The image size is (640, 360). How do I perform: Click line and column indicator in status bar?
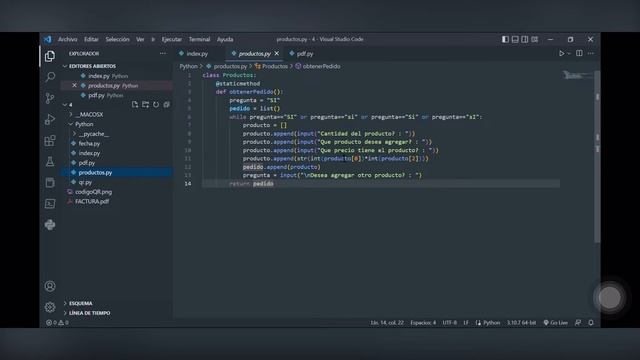click(387, 322)
